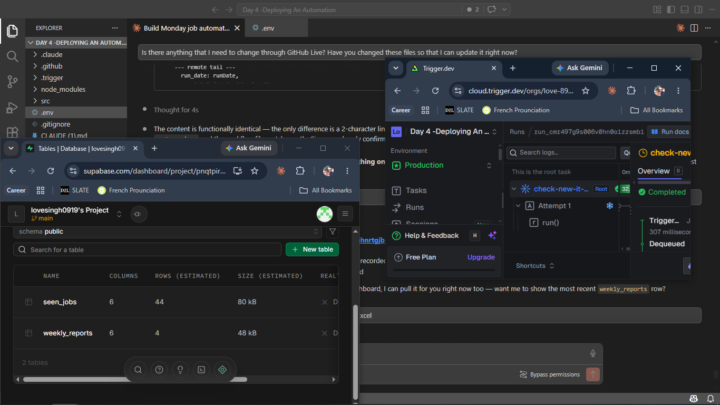
Task: Select the weekly_reports row checkbox
Action: (x=28, y=333)
